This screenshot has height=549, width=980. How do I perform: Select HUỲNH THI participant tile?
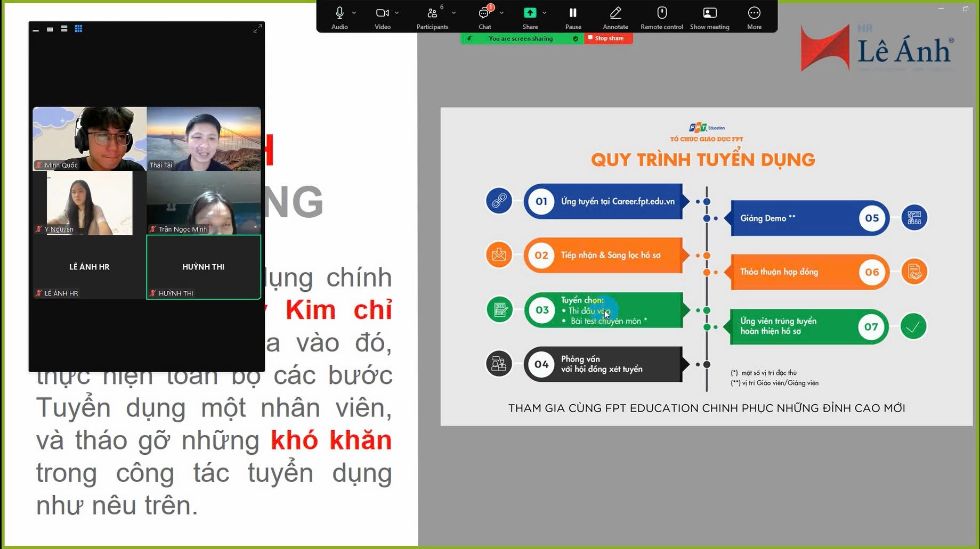(x=204, y=267)
